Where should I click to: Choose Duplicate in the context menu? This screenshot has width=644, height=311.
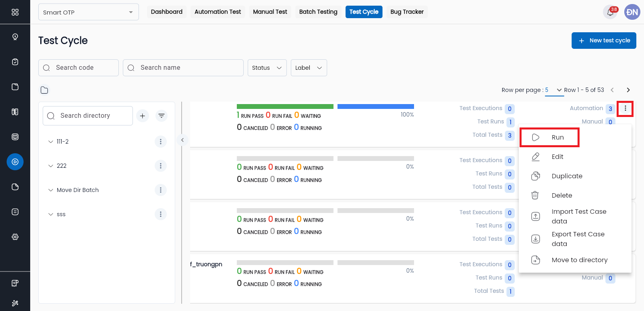tap(567, 176)
